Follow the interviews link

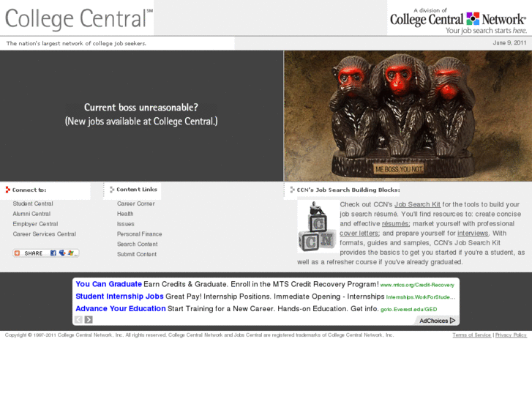point(473,234)
